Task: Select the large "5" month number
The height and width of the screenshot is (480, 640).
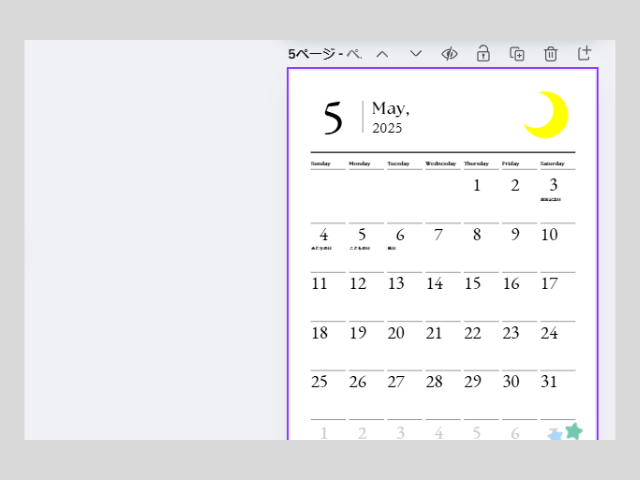Action: coord(333,118)
